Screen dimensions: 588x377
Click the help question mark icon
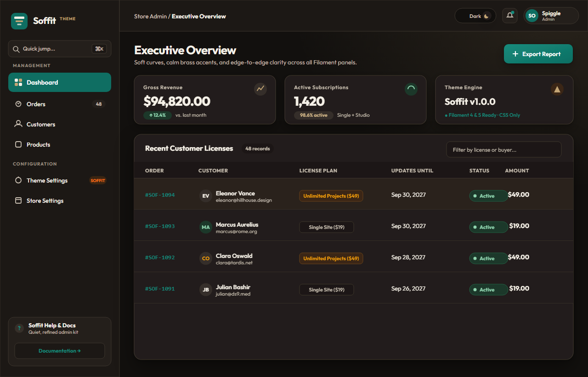pyautogui.click(x=19, y=328)
